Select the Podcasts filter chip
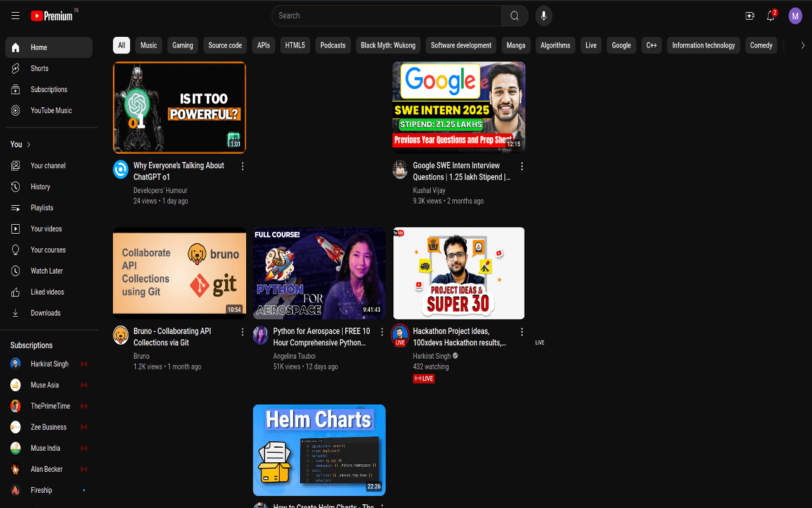This screenshot has height=508, width=812. (x=333, y=45)
